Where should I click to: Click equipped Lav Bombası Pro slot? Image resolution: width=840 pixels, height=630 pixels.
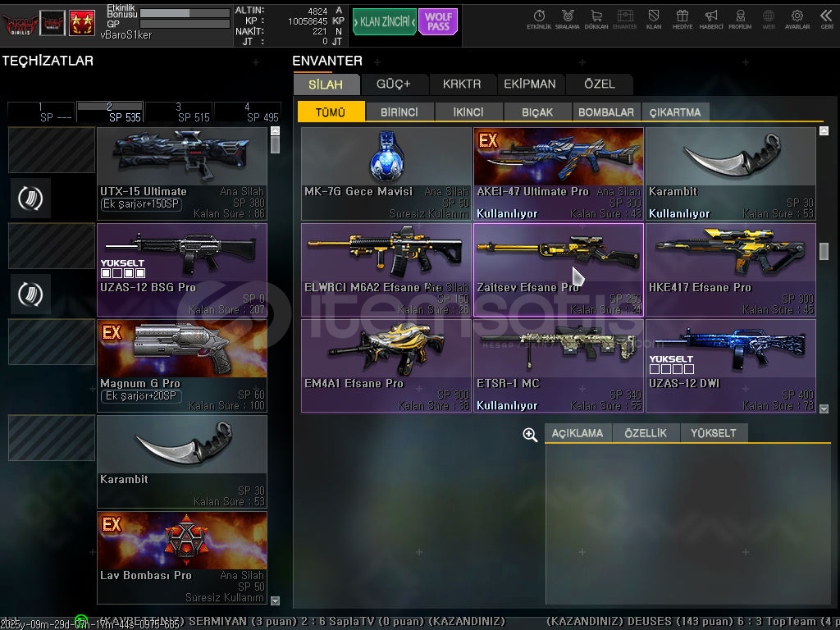[x=182, y=558]
